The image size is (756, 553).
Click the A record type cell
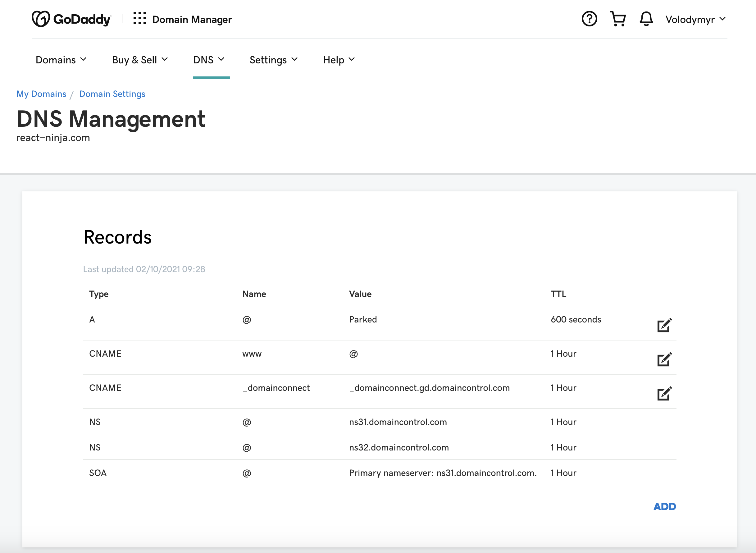click(x=92, y=319)
